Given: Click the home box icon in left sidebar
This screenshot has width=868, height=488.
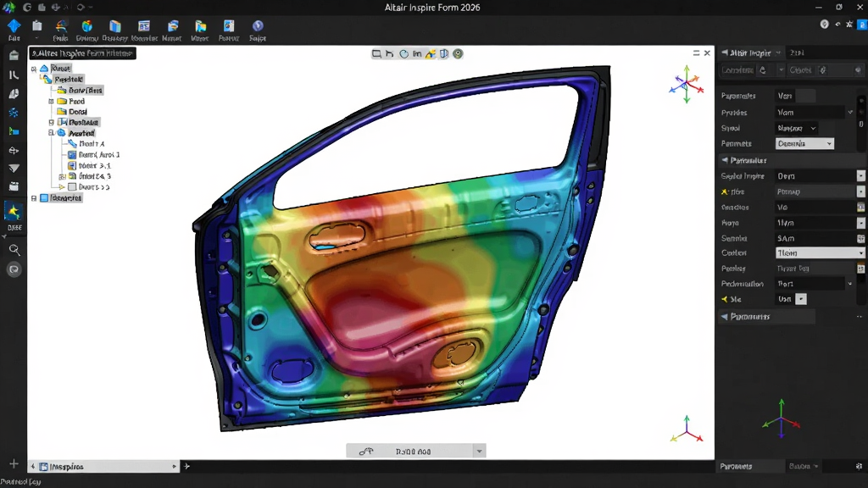Looking at the screenshot, I should [x=14, y=55].
